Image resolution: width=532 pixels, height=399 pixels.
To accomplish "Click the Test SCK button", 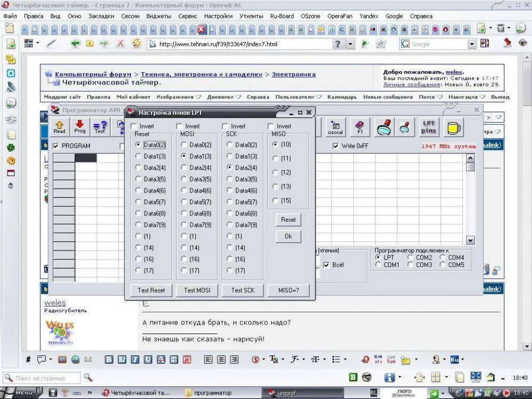I will (x=243, y=290).
